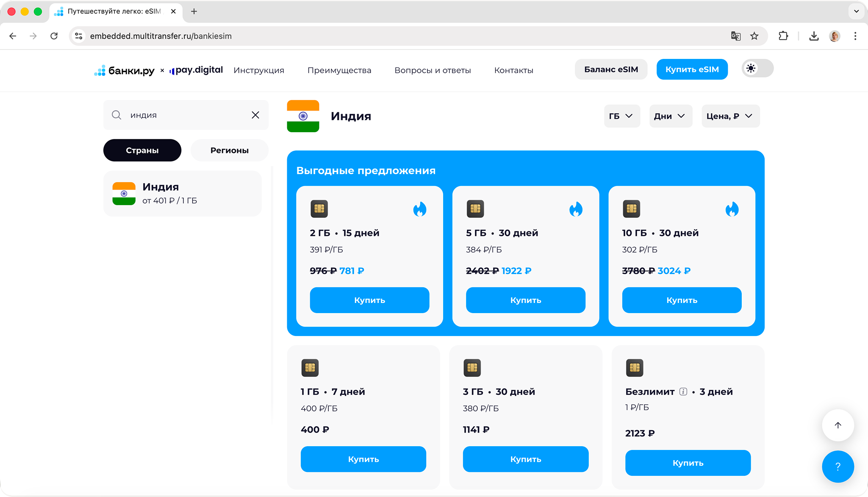Open the browser extensions puzzle icon
Screen dimensions: 868x497
pyautogui.click(x=783, y=36)
